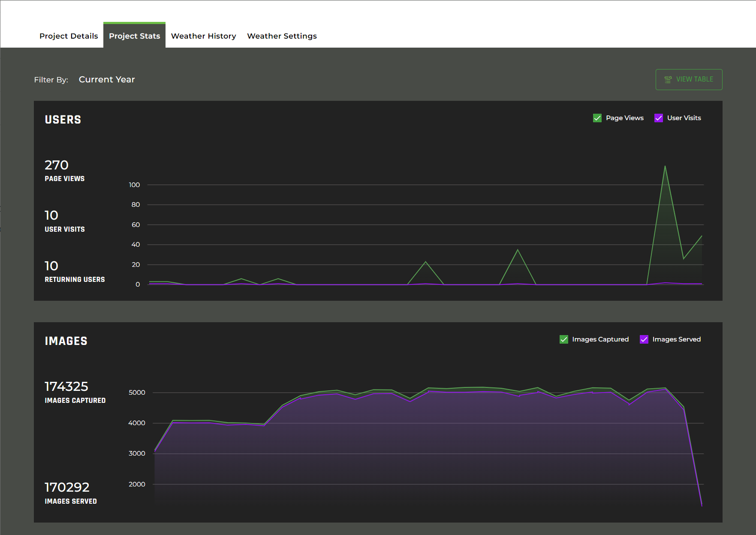Click the 170292 images served value
The width and height of the screenshot is (756, 535).
pyautogui.click(x=67, y=487)
